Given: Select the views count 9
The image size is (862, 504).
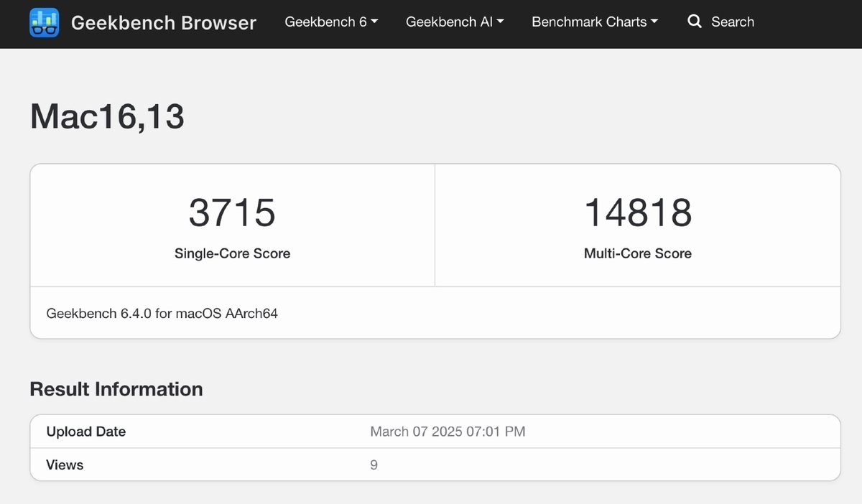Looking at the screenshot, I should click(374, 465).
